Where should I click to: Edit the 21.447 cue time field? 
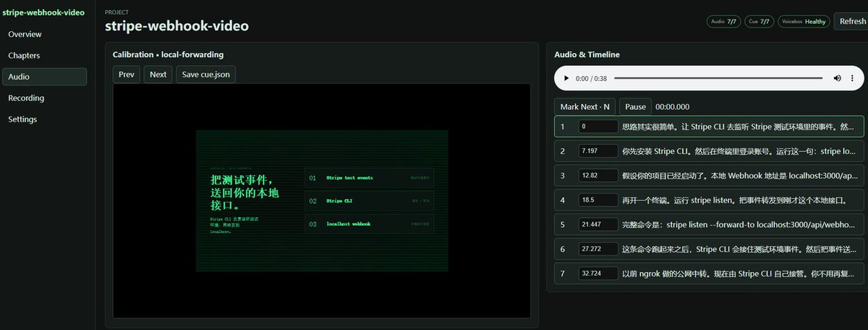click(599, 225)
